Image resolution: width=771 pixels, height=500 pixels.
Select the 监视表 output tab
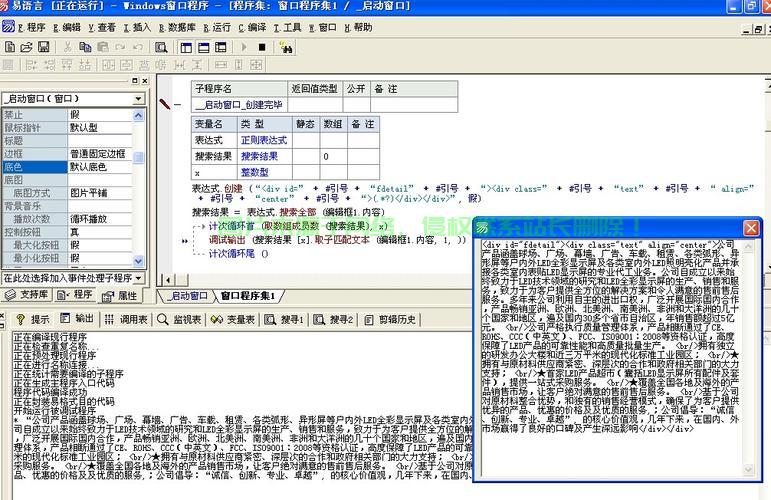pos(180,319)
